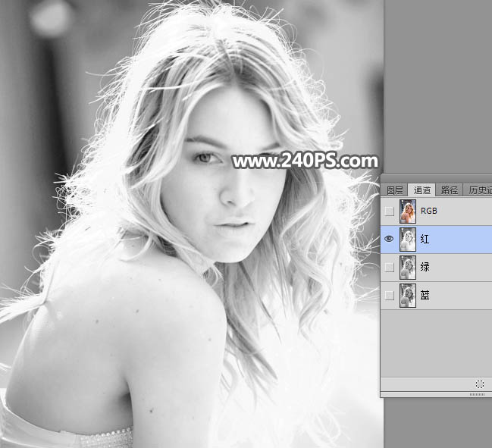Hide the Red (红) channel eye icon
Viewport: 492px width, 448px height.
390,239
